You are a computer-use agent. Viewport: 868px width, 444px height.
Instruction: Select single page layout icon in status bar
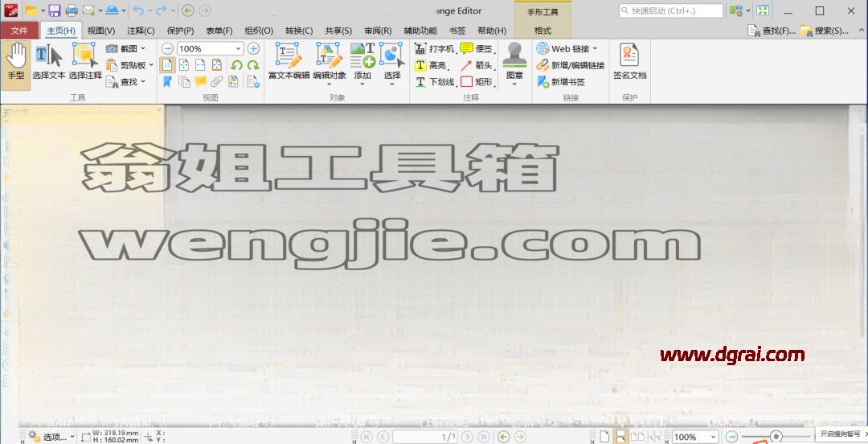(604, 437)
